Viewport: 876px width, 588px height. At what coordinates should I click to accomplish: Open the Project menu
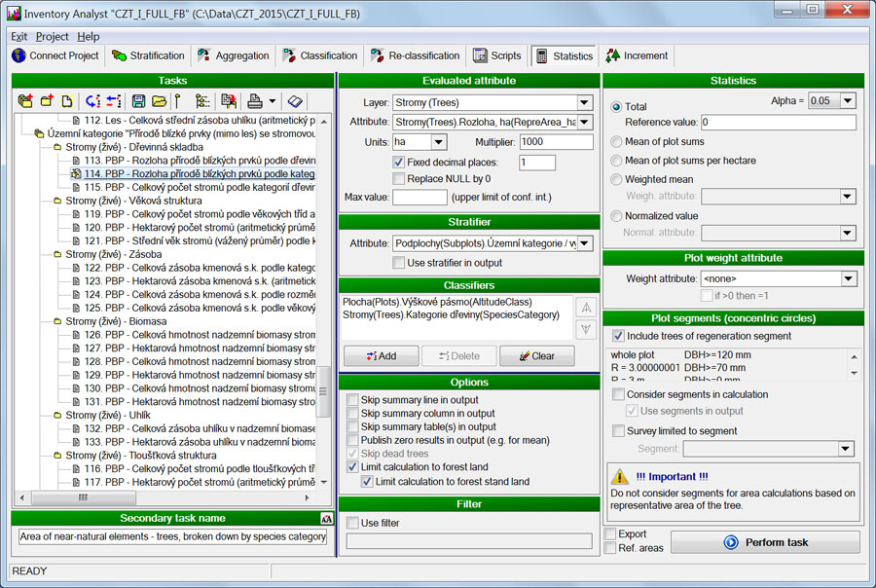point(53,36)
